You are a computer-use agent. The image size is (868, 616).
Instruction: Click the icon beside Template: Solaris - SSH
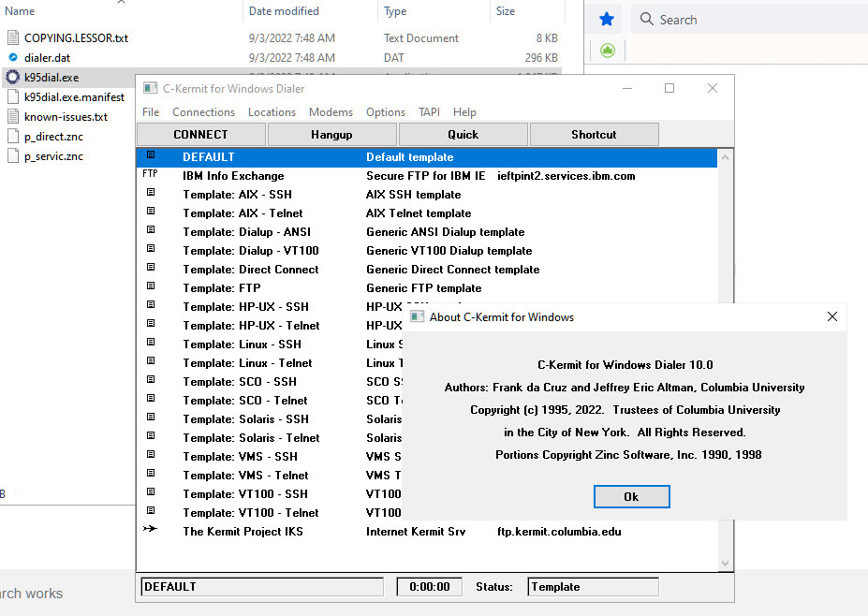pyautogui.click(x=151, y=417)
